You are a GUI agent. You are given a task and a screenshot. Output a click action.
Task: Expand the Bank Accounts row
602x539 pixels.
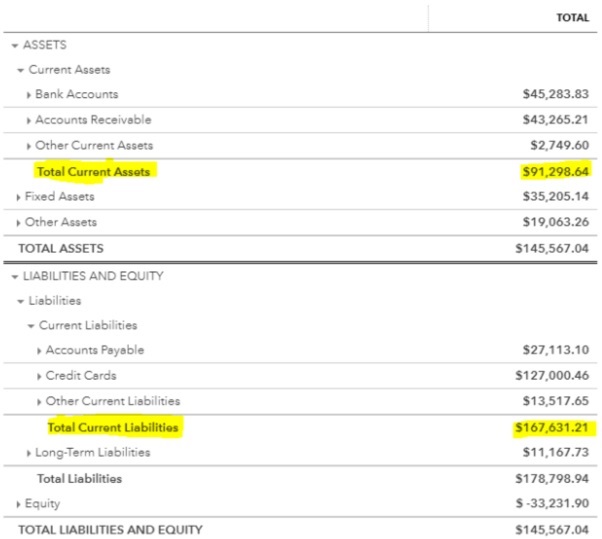click(x=29, y=95)
